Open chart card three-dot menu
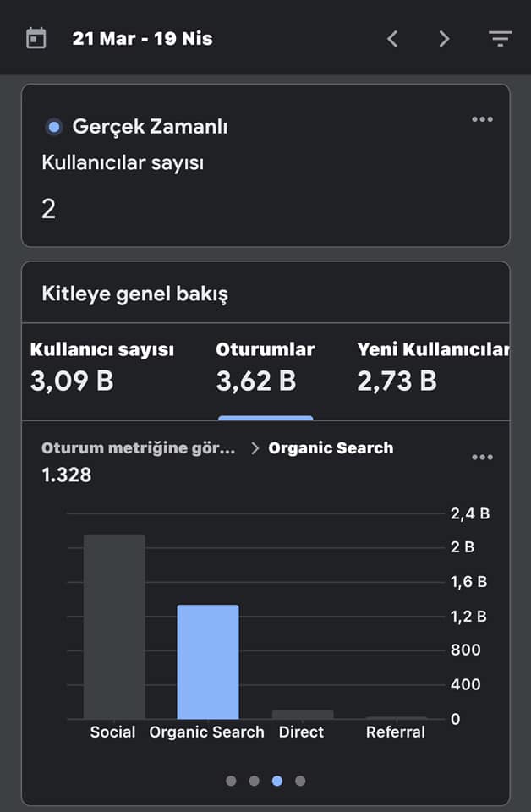The image size is (531, 812). [482, 458]
